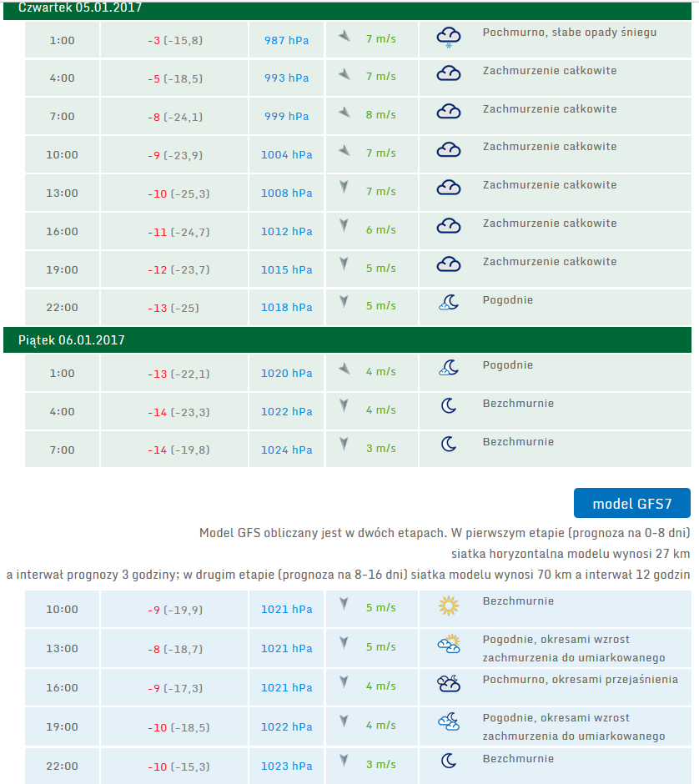Click the cloudy icon in the -9 (-17,3) row
This screenshot has width=699, height=784.
click(x=449, y=684)
